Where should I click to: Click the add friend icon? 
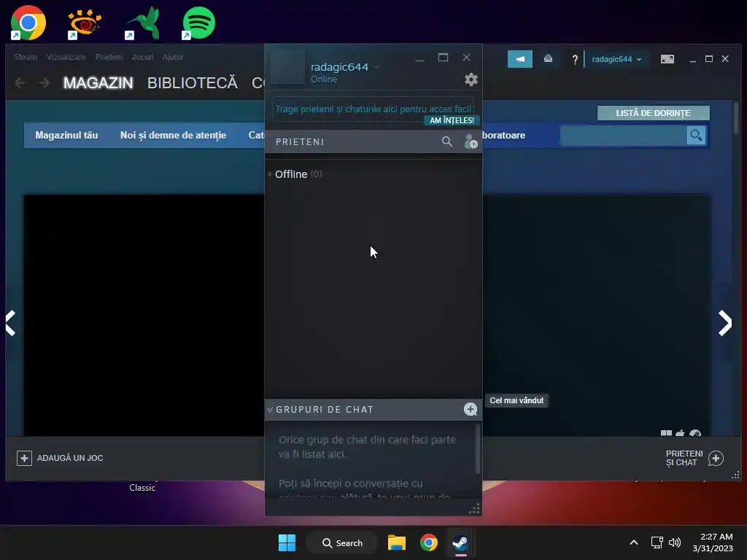[x=471, y=141]
